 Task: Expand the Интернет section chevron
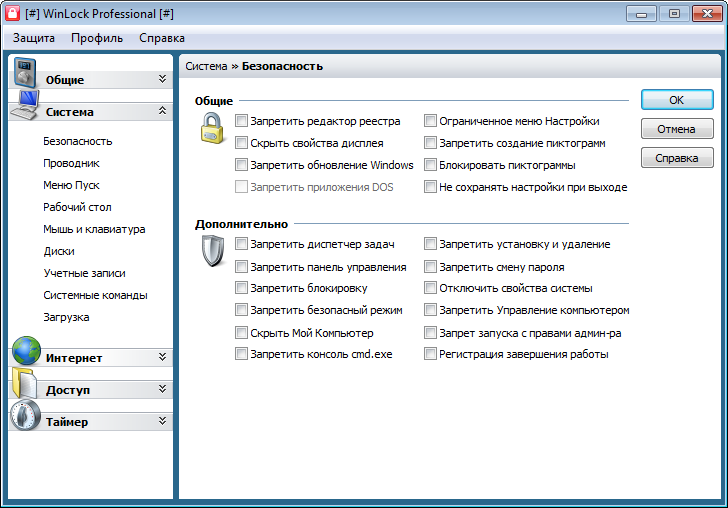tap(162, 357)
